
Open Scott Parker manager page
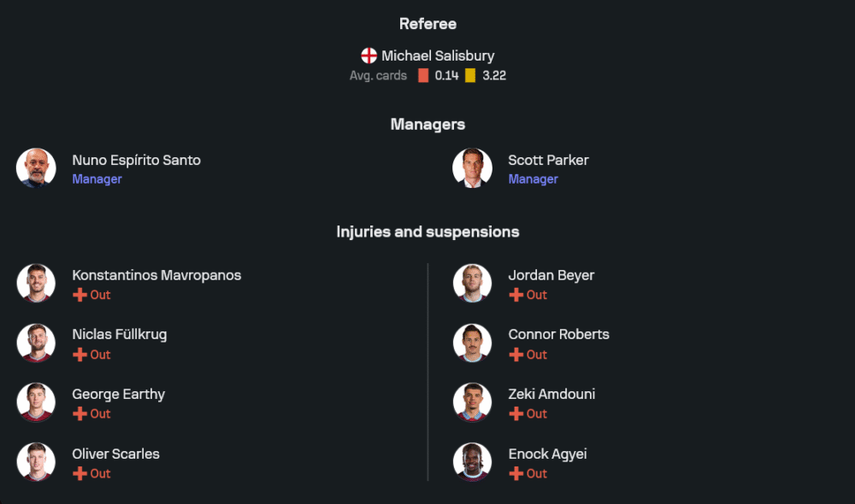[548, 160]
